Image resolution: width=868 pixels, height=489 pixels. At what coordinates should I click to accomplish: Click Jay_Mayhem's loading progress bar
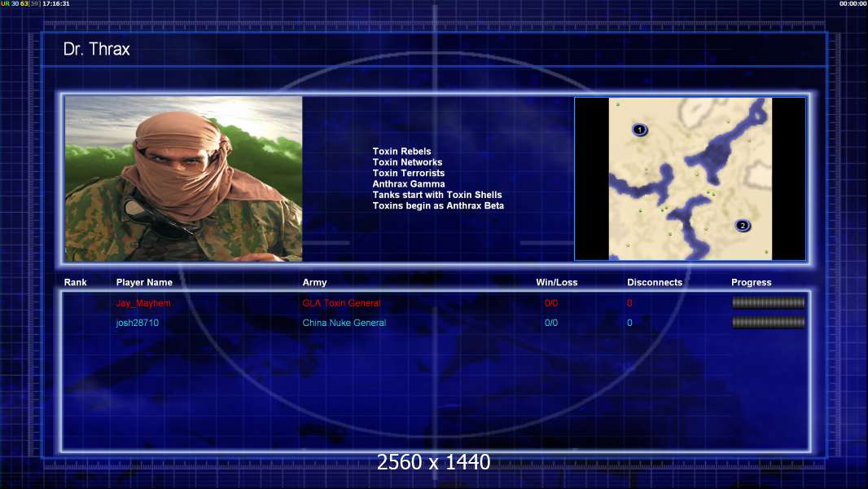pyautogui.click(x=769, y=302)
